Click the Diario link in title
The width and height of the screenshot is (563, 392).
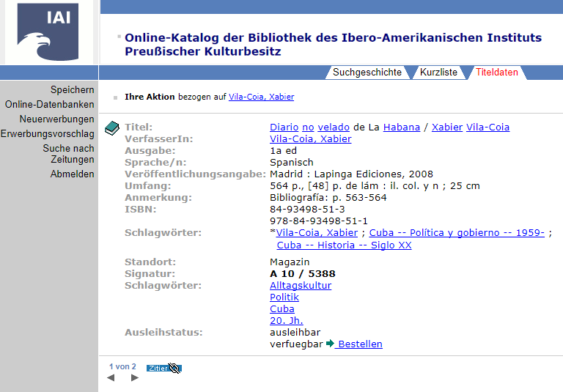(x=284, y=127)
